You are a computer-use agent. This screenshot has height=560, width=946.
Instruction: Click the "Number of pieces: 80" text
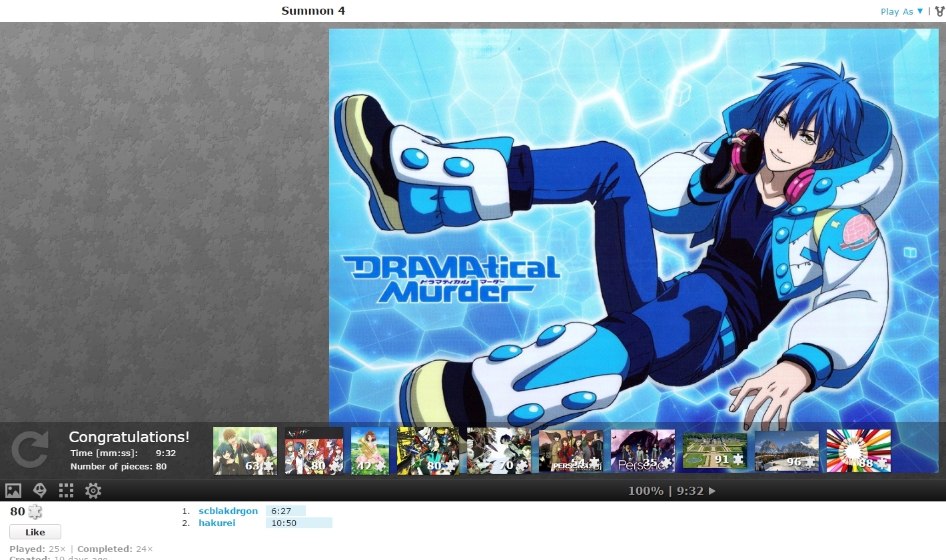[x=119, y=466]
